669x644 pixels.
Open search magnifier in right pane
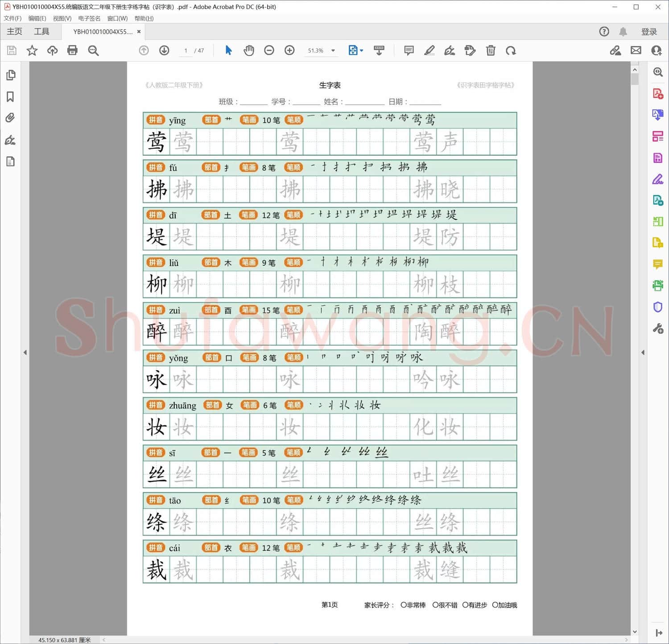pos(658,72)
